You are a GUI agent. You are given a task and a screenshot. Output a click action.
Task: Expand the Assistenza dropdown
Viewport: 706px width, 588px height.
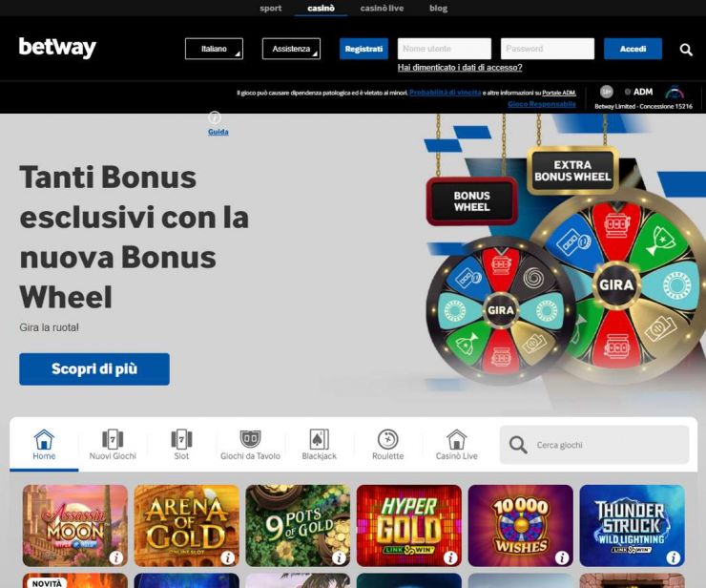(291, 49)
